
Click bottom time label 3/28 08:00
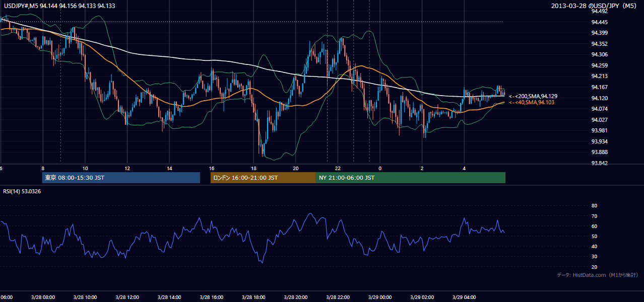pos(43,297)
